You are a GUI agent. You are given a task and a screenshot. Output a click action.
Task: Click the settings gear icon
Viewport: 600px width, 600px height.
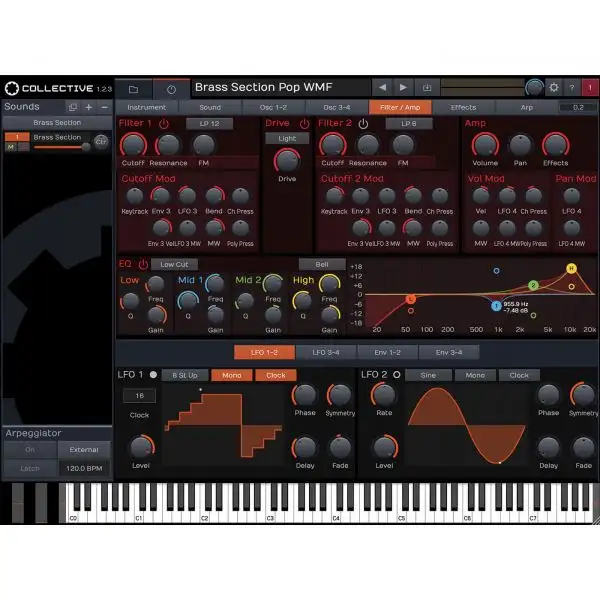coord(555,88)
